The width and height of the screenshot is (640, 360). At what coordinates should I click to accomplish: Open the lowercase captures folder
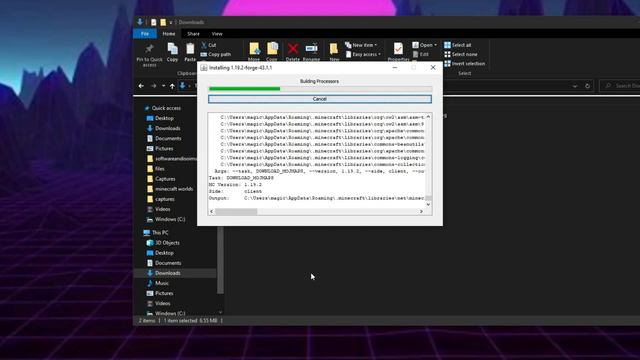(164, 199)
